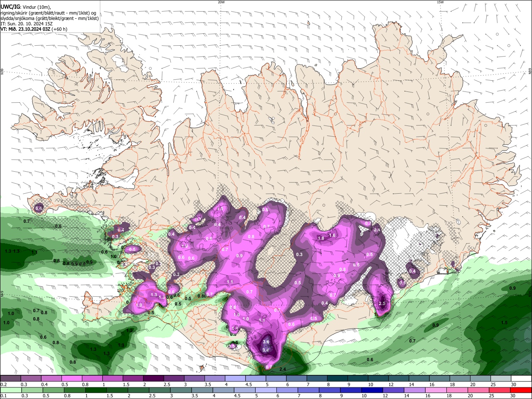Click the darkest purple snow swatch starting at 2
The height and width of the screenshot is (399, 532).
pyautogui.click(x=153, y=379)
